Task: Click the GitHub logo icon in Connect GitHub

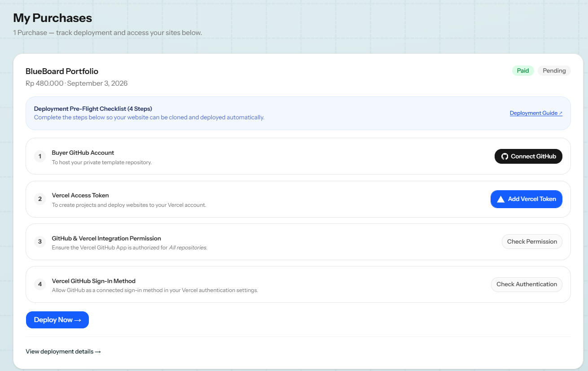Action: click(505, 157)
